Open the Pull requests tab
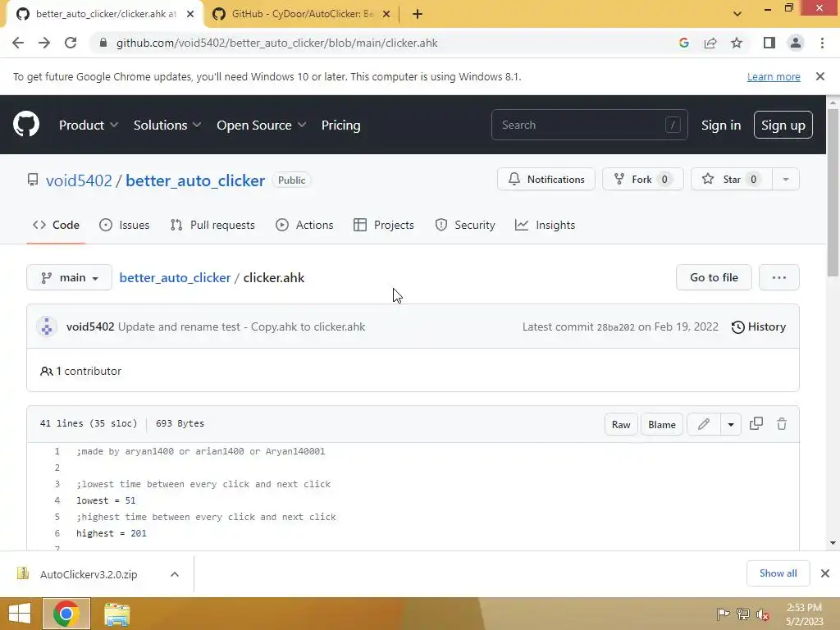840x630 pixels. point(212,225)
